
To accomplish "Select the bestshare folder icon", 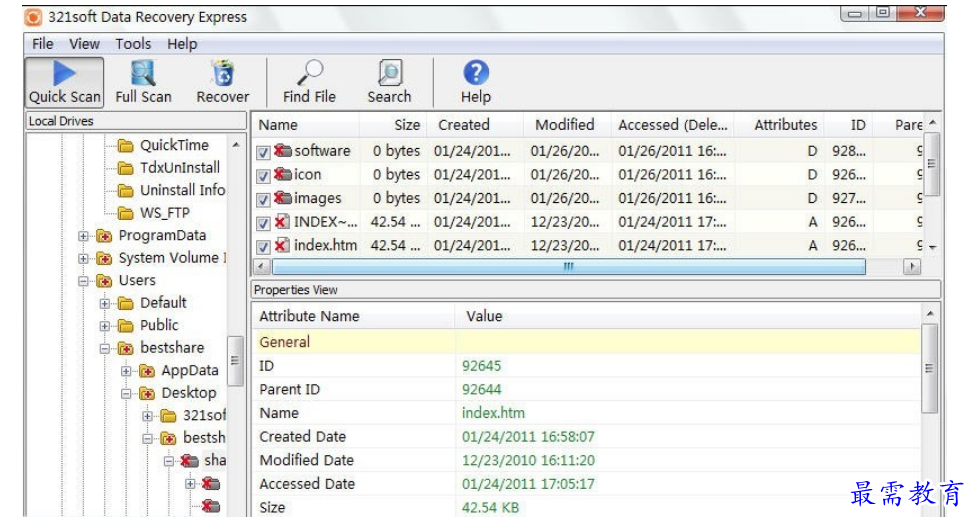I will tap(126, 348).
